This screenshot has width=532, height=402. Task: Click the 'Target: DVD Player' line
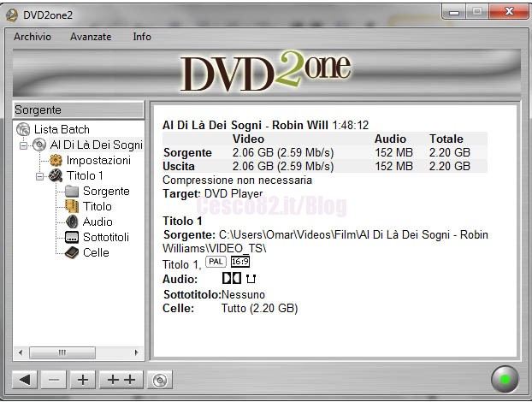[212, 193]
